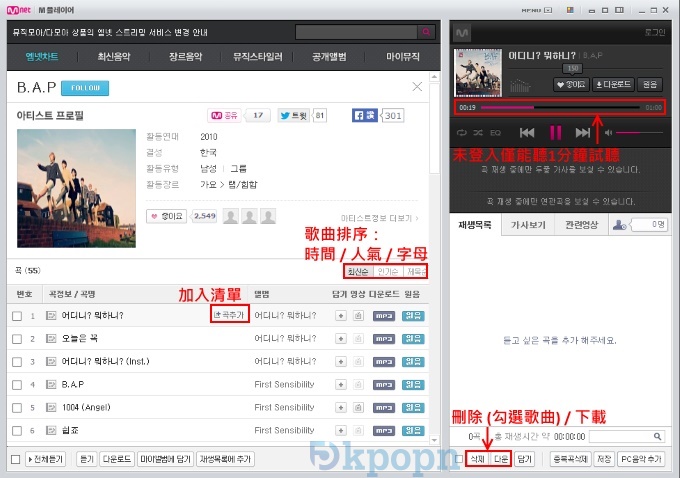Sort songs by newest (최신순)
Image resolution: width=680 pixels, height=478 pixels.
pos(358,272)
